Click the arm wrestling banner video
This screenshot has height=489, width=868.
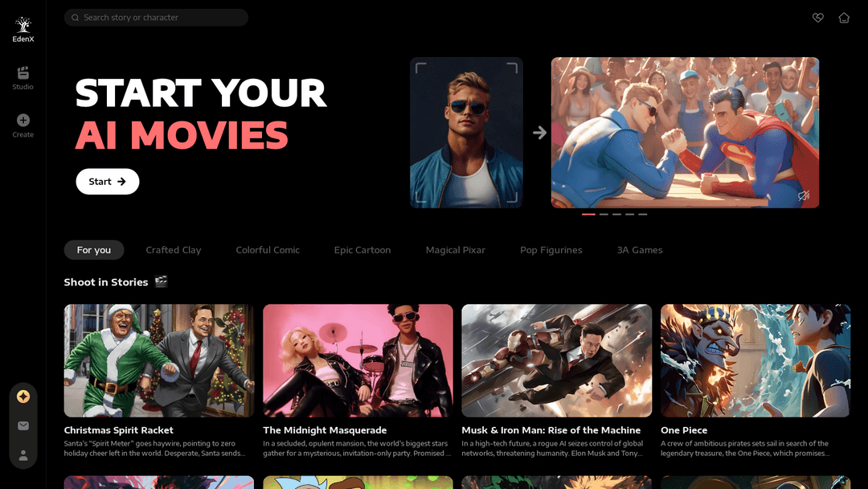coord(686,133)
